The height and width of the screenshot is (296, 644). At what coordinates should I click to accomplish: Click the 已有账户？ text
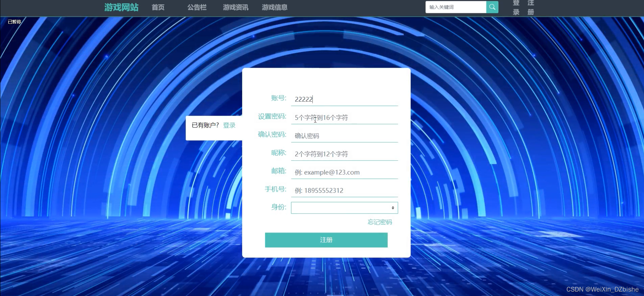(205, 125)
